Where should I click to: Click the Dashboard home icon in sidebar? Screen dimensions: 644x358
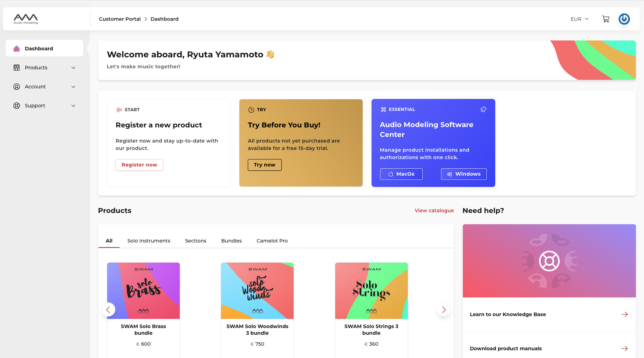[x=17, y=49]
